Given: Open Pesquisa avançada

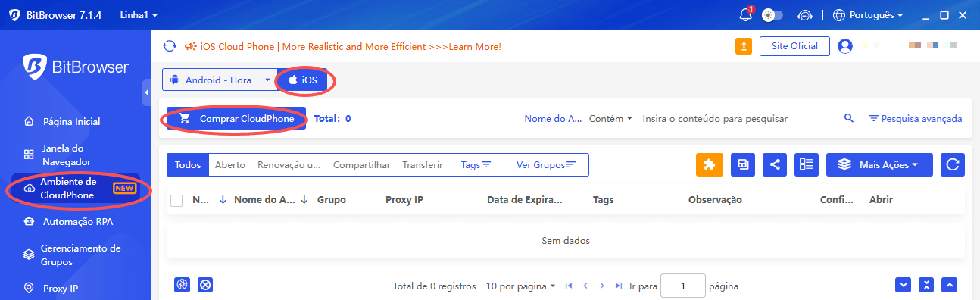Looking at the screenshot, I should pyautogui.click(x=915, y=119).
